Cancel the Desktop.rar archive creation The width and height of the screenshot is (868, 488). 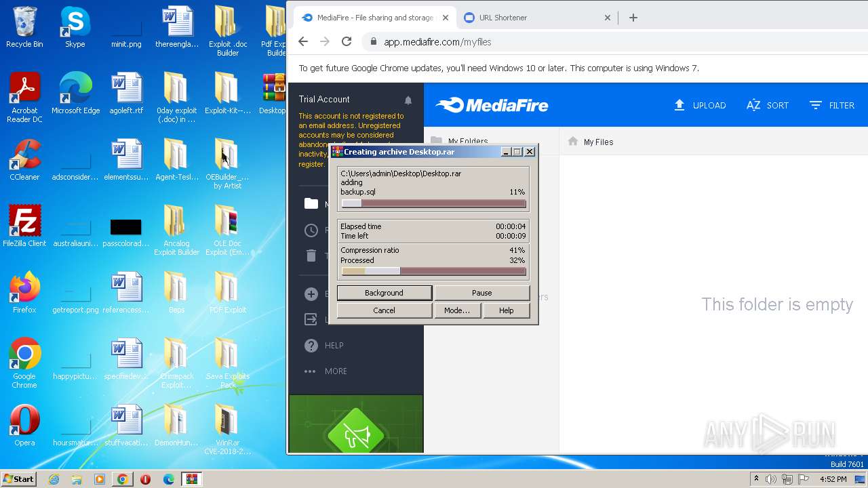click(384, 310)
